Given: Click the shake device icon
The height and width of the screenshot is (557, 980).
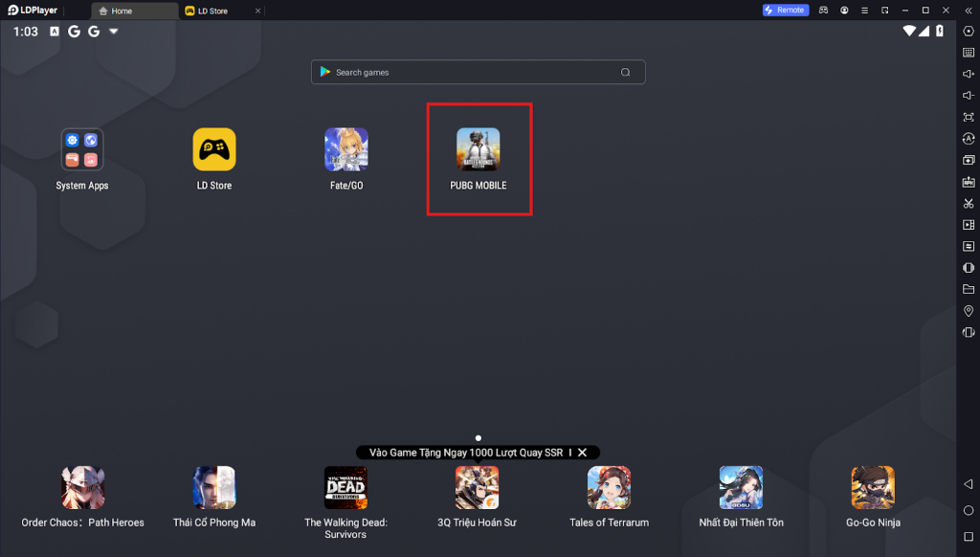Looking at the screenshot, I should coord(969,333).
